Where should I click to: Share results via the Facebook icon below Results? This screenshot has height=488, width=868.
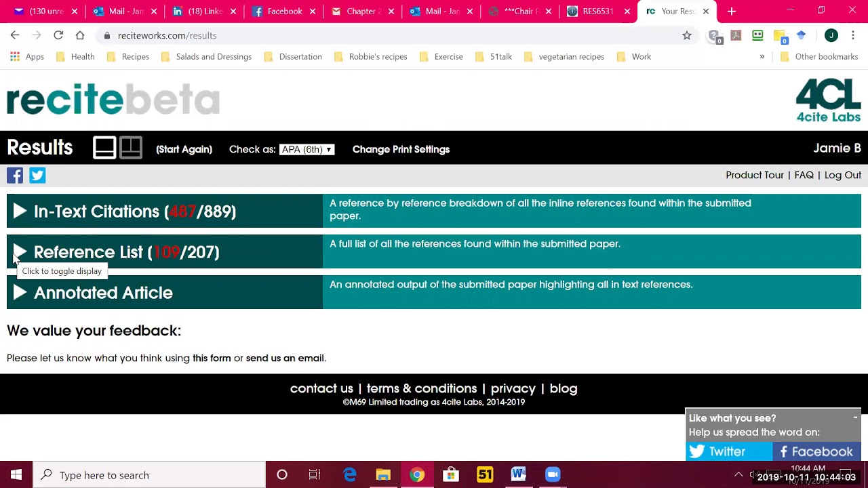15,176
